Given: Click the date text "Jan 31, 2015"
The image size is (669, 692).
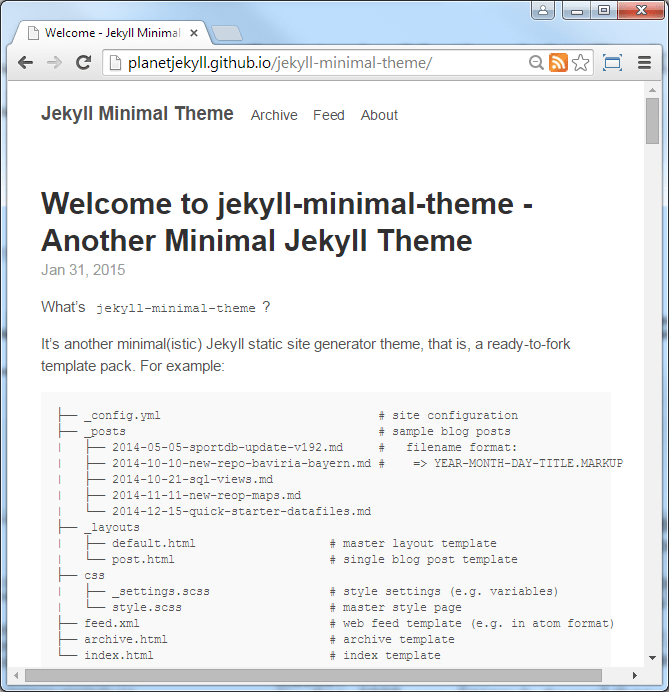Looking at the screenshot, I should [83, 270].
